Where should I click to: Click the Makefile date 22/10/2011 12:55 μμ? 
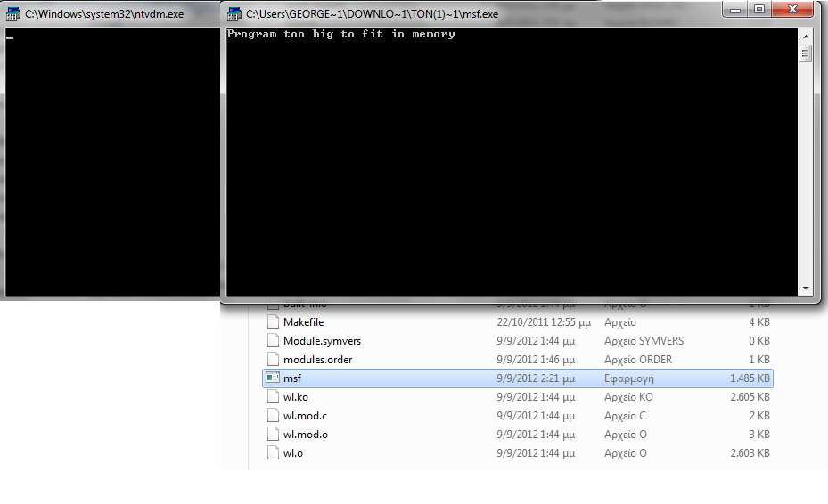544,322
